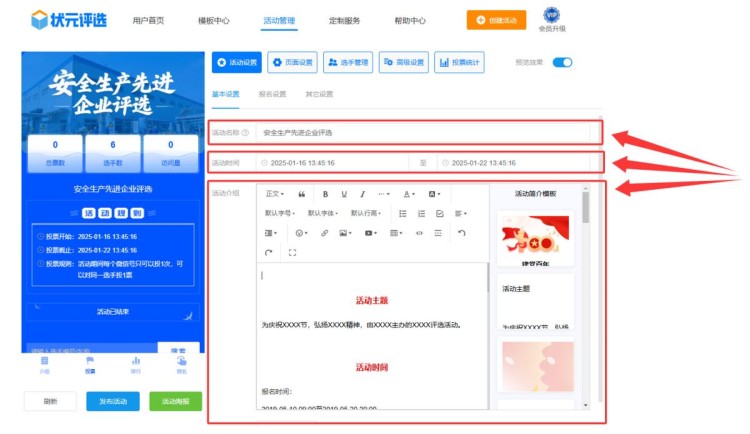Screen dimensions: 750x434
Task: Click the Bold formatting icon in editor
Action: click(x=325, y=194)
